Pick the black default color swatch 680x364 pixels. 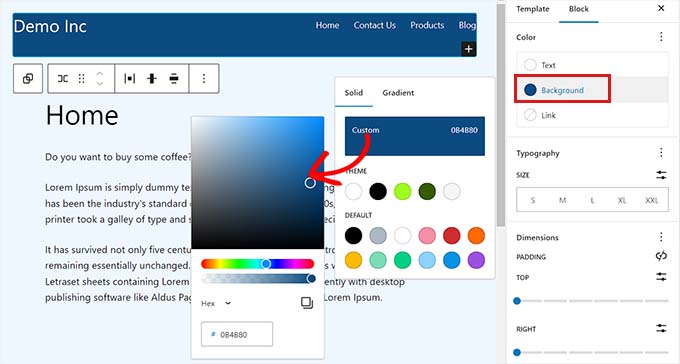(353, 236)
